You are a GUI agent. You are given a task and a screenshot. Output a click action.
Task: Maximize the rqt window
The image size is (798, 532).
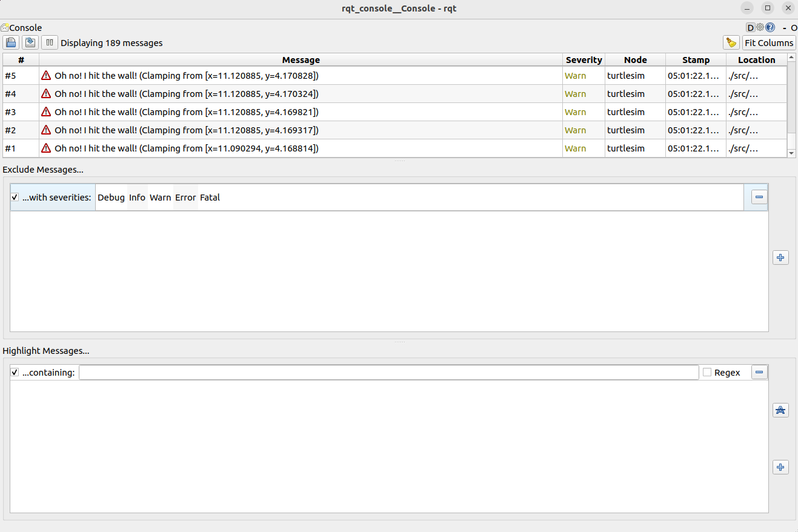click(x=768, y=8)
